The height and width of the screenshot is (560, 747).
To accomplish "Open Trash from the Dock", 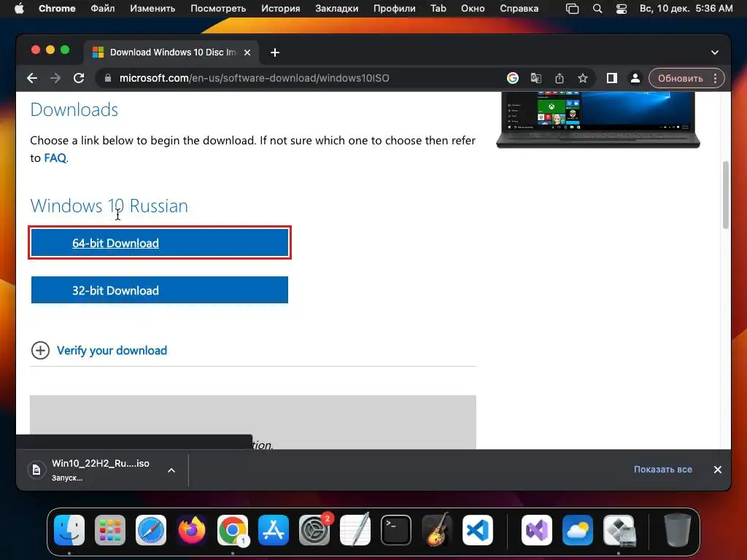I will pyautogui.click(x=677, y=530).
